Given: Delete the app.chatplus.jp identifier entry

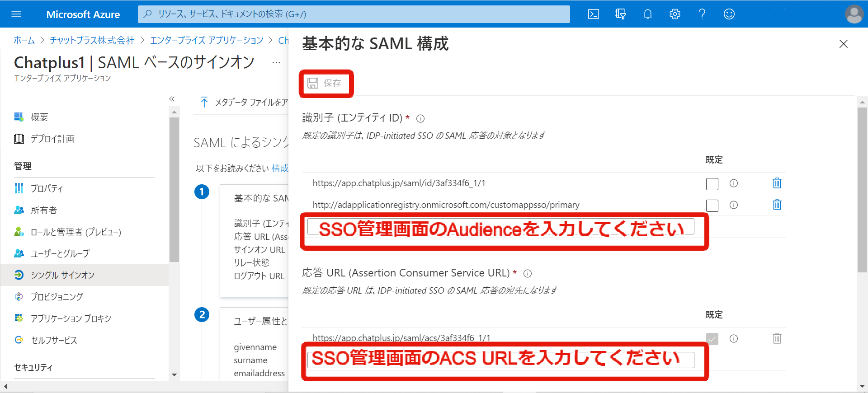Looking at the screenshot, I should tap(777, 183).
